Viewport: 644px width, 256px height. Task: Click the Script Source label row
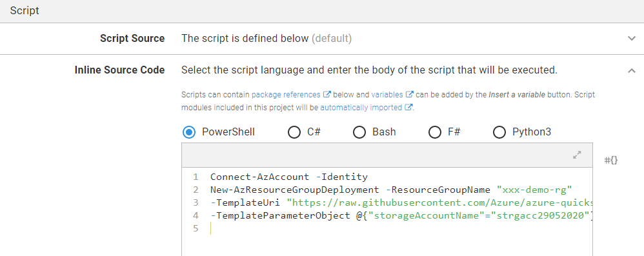coord(322,39)
